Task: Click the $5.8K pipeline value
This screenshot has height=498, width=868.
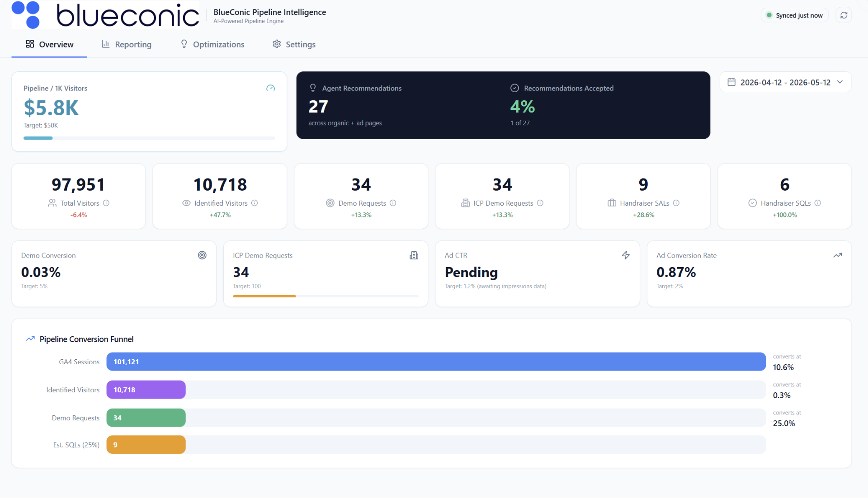Action: 51,108
